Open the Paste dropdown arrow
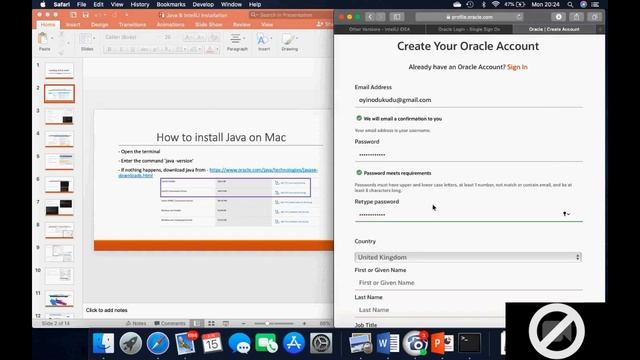 (52, 38)
